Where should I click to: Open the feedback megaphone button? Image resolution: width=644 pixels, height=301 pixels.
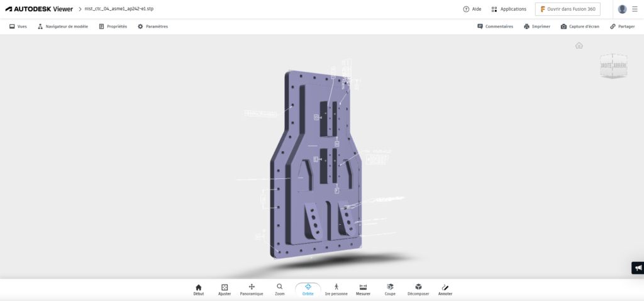638,268
